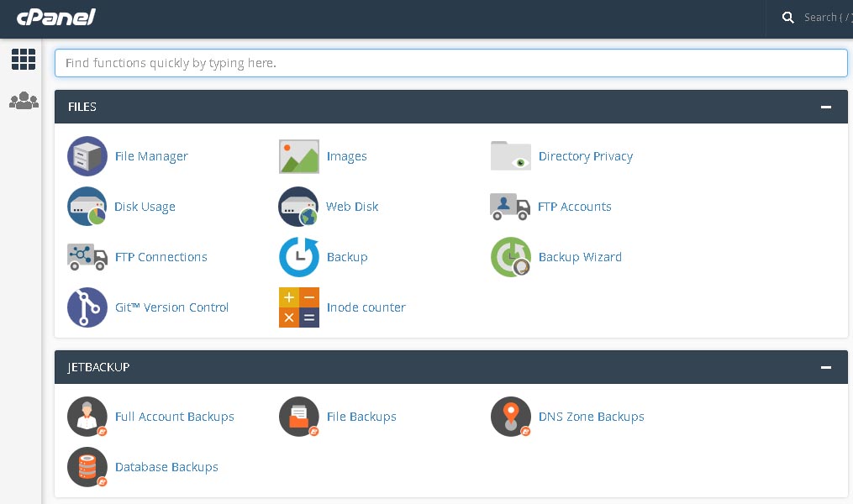Image resolution: width=853 pixels, height=504 pixels.
Task: Open the Database Backups icon
Action: point(87,467)
